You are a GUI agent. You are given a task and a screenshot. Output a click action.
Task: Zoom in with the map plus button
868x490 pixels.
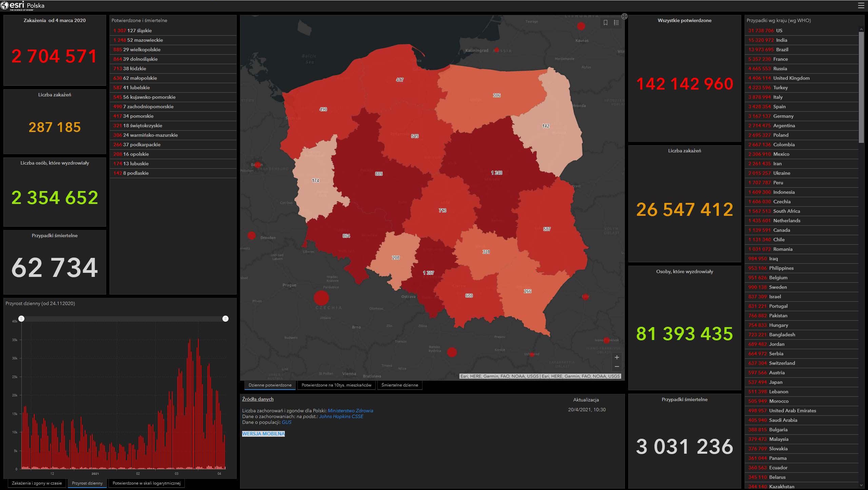[x=617, y=357]
